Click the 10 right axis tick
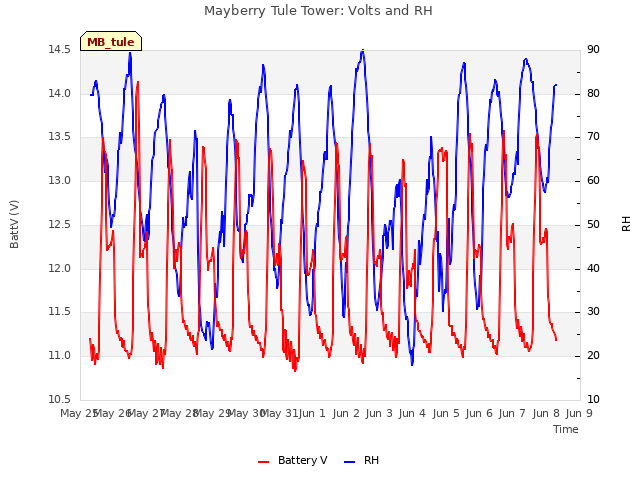Image resolution: width=640 pixels, height=480 pixels. [x=593, y=399]
